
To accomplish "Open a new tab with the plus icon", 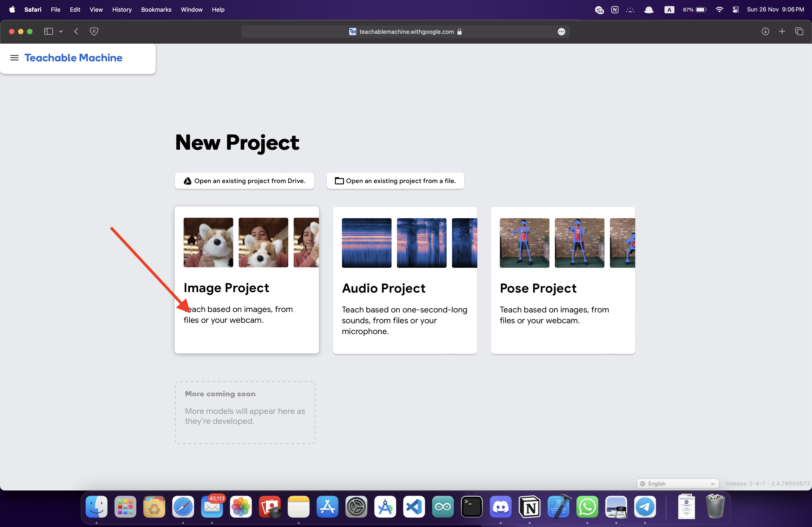I will point(782,31).
